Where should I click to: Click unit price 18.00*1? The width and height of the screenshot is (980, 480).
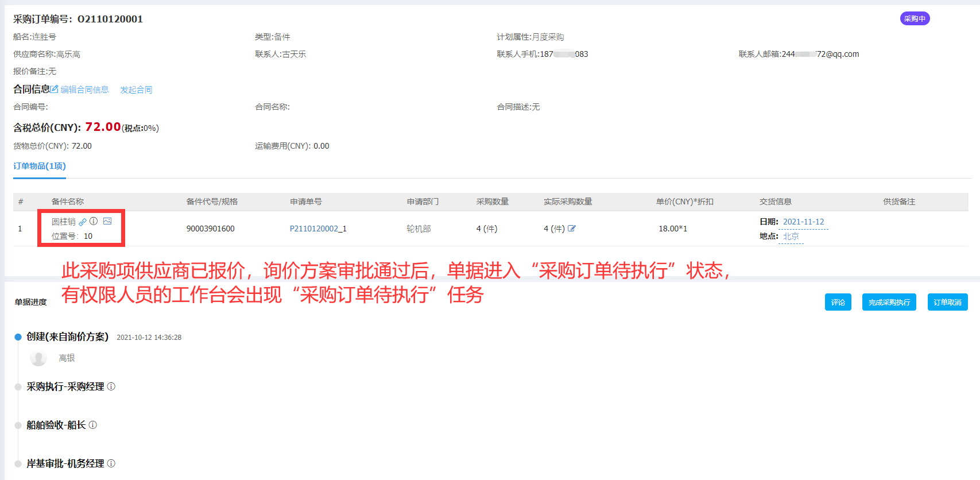[x=673, y=229]
